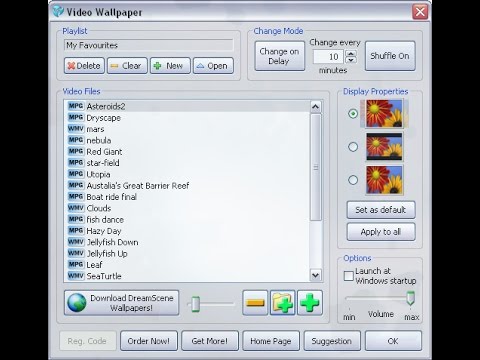Select Australia's Great Barrier Reef video
Screen dimensions: 480x360
click(187, 186)
